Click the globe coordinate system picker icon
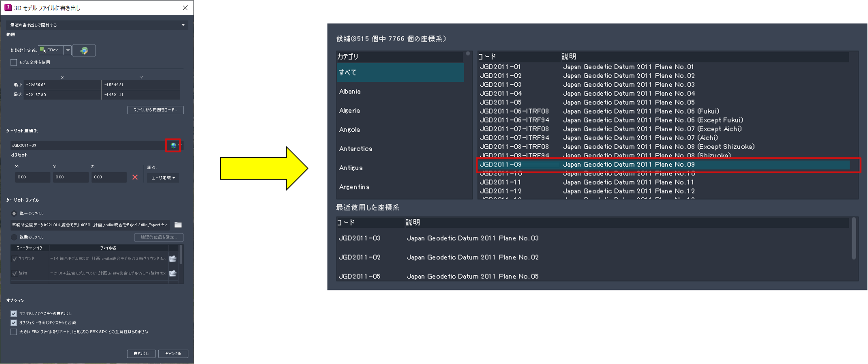 click(x=173, y=146)
